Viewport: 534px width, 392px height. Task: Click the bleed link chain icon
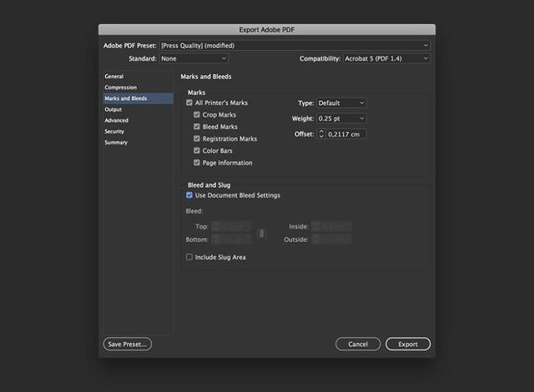(261, 234)
